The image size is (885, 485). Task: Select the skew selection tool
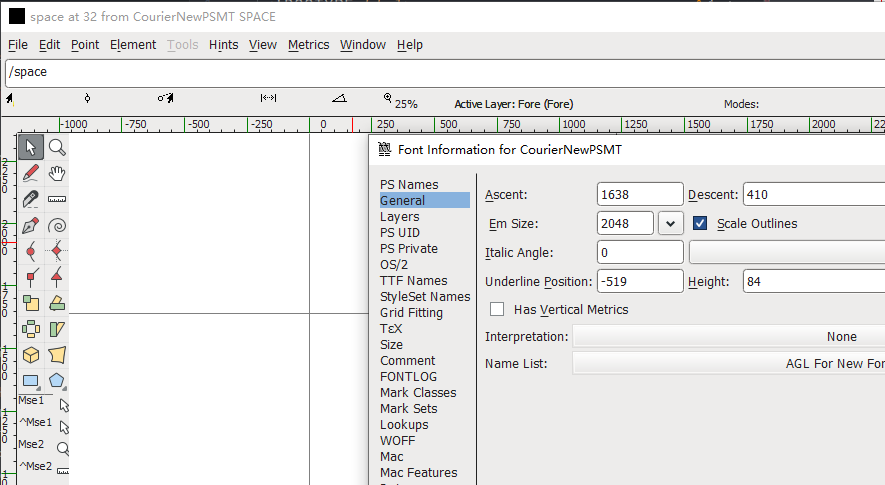56,329
